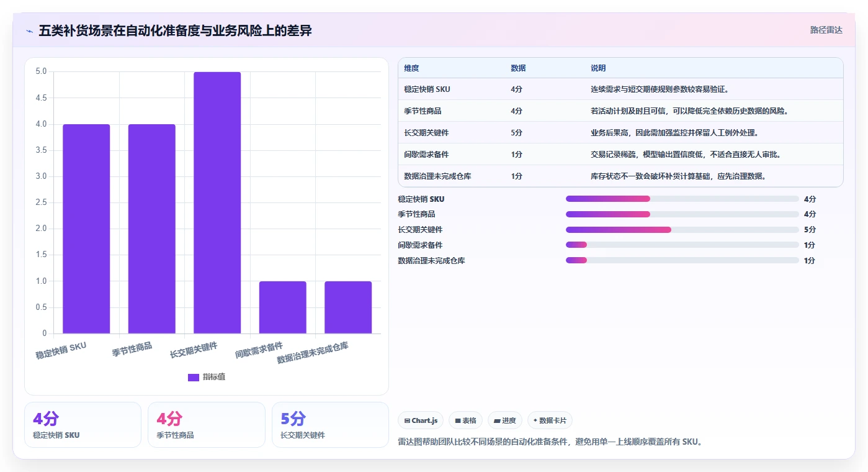Select the 表格 tag chip

tap(465, 420)
